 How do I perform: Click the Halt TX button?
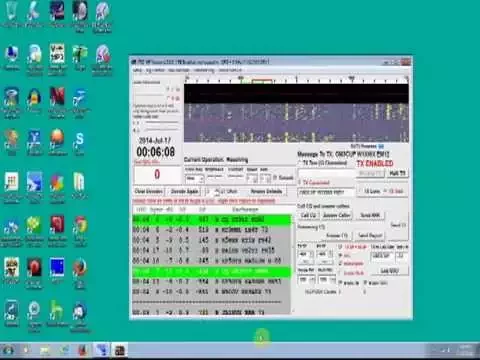397,173
